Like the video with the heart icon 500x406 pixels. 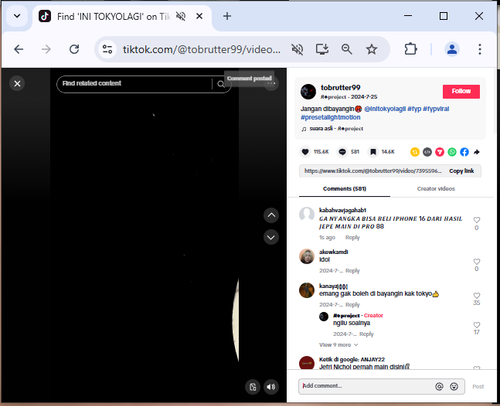point(305,152)
